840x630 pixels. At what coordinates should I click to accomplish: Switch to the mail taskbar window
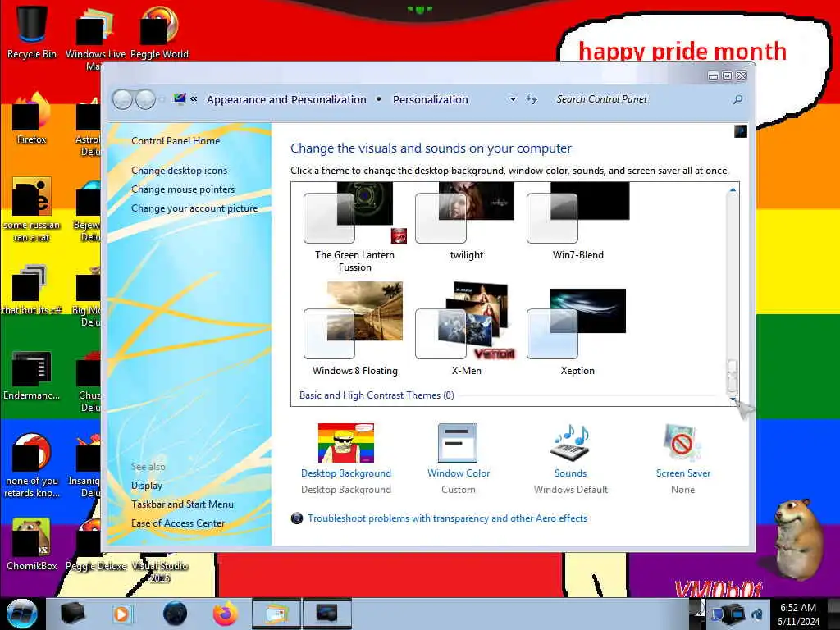(x=276, y=614)
